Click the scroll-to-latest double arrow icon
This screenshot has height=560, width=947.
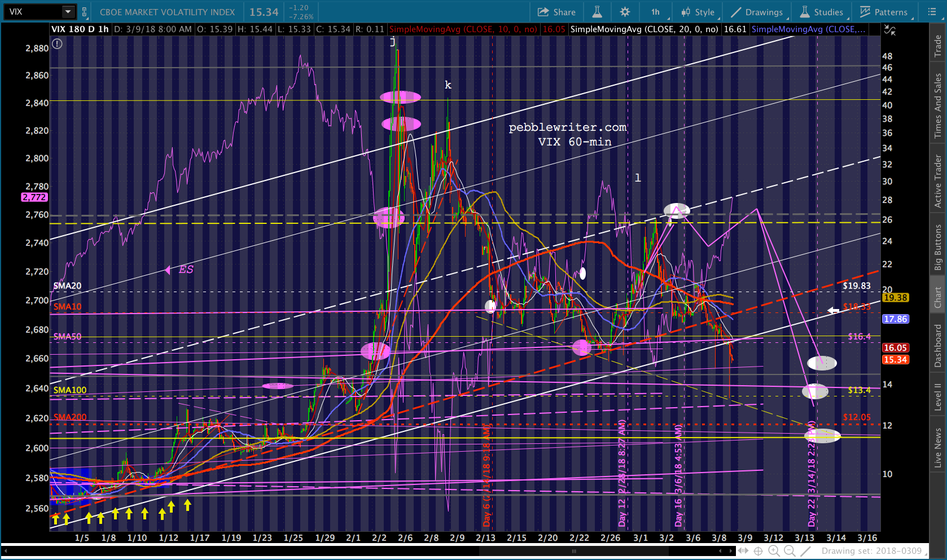[x=743, y=551]
